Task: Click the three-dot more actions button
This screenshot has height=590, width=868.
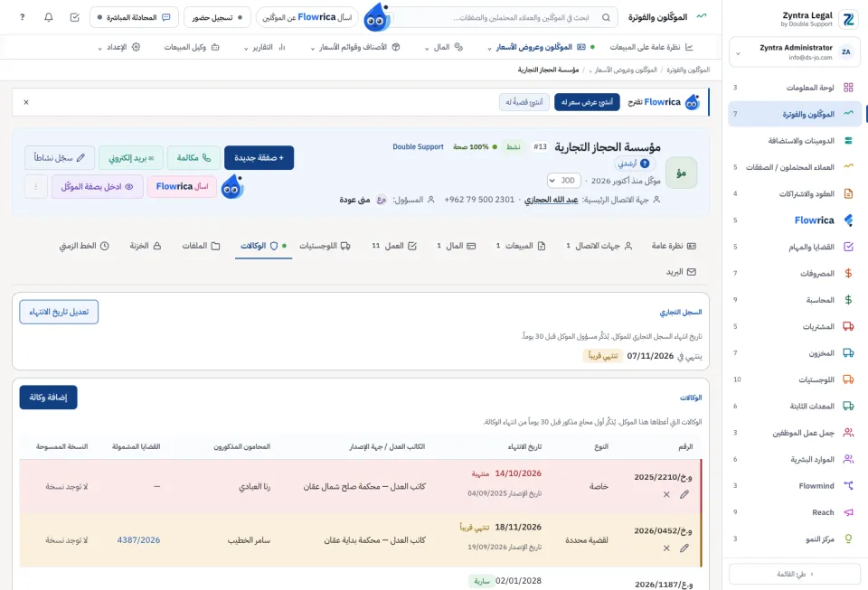Action: pyautogui.click(x=36, y=187)
